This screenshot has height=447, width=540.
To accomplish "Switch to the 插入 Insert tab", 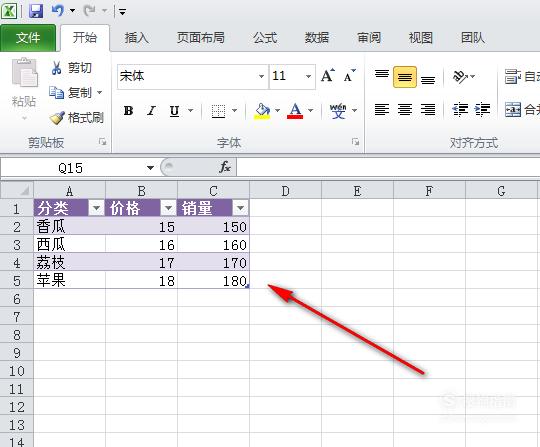I will click(137, 38).
